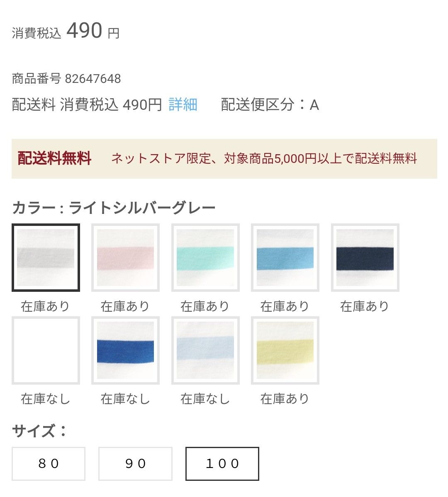The width and height of the screenshot is (448, 497).
Task: Click the 配送便区分：A text
Action: click(x=270, y=105)
